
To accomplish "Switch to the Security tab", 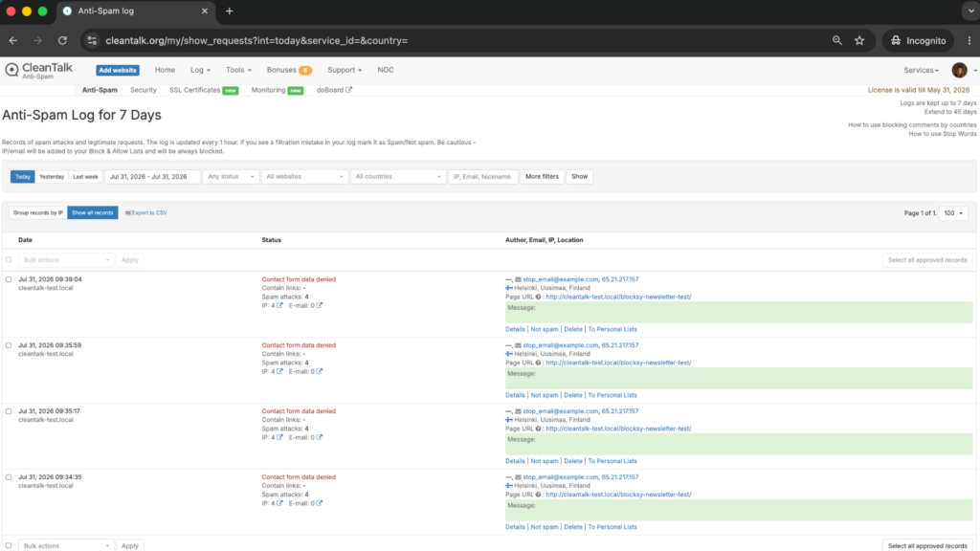I will (x=144, y=90).
